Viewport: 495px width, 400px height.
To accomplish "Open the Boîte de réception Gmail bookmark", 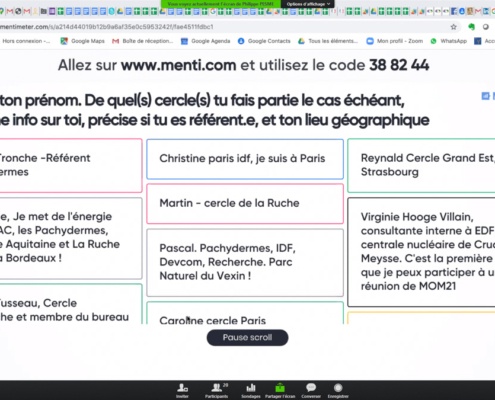I will coord(143,41).
